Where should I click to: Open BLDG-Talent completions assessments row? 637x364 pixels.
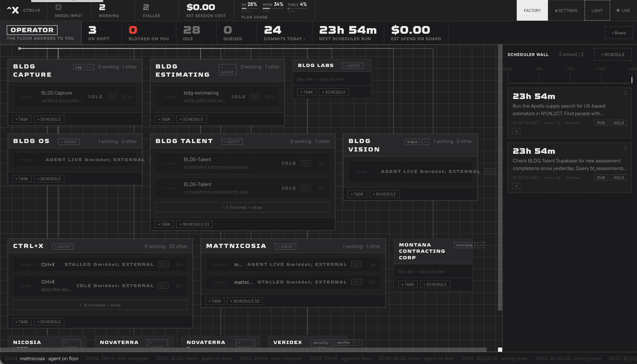coord(242,188)
